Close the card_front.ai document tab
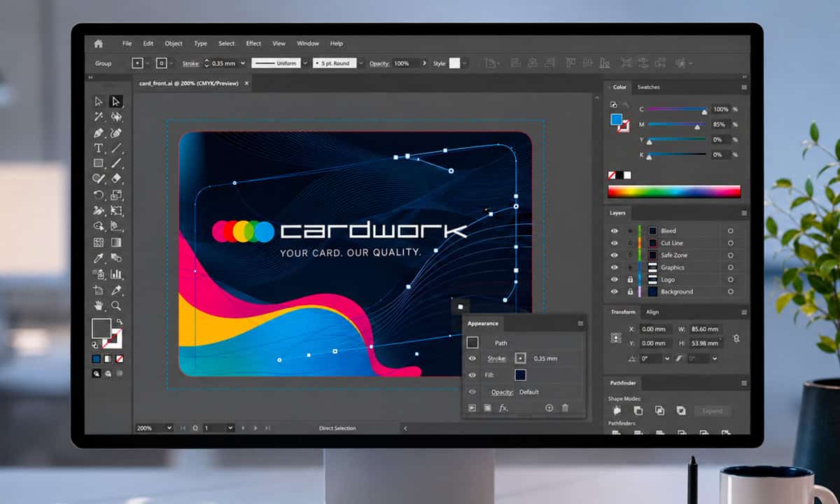Screen dimensions: 840x504 (x=246, y=83)
